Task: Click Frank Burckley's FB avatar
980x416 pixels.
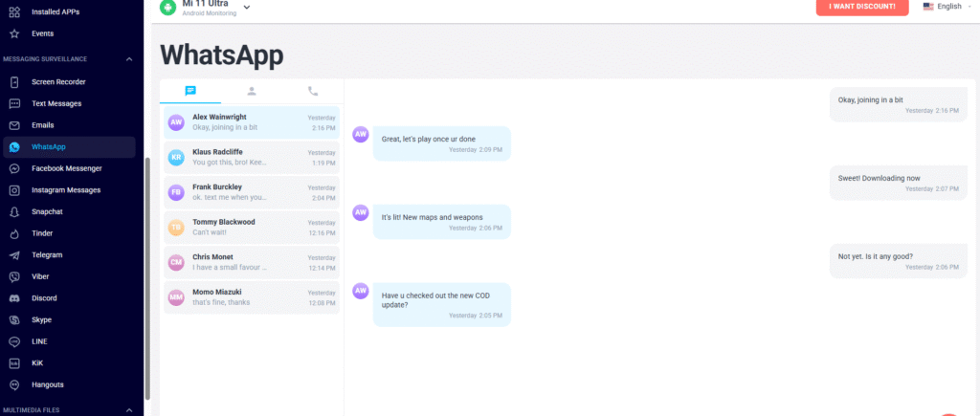Action: click(176, 192)
